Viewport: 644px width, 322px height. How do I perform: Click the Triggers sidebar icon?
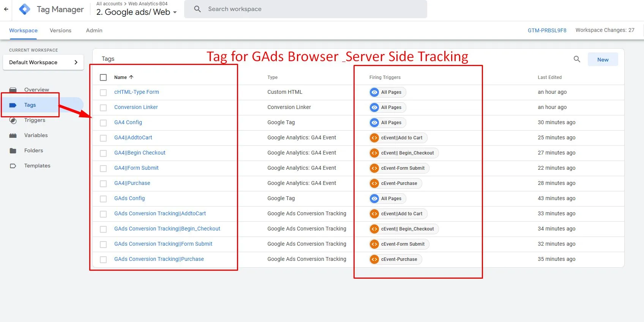coord(13,120)
